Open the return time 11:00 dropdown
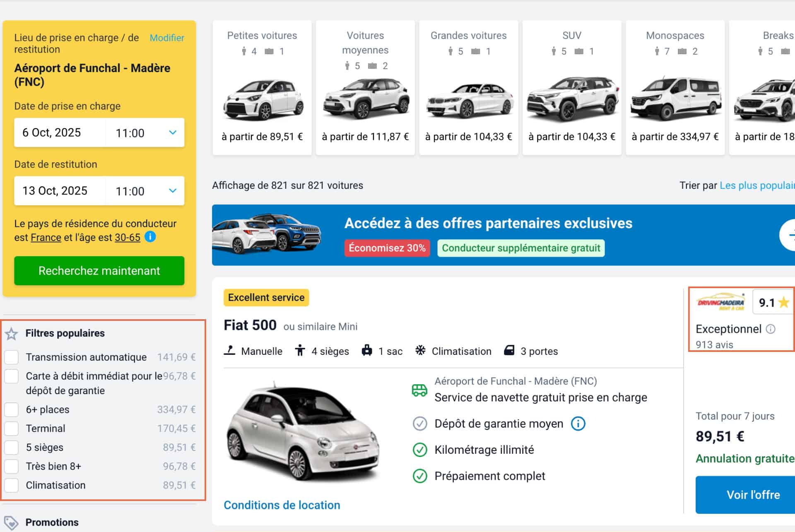The height and width of the screenshot is (532, 795). click(x=145, y=191)
